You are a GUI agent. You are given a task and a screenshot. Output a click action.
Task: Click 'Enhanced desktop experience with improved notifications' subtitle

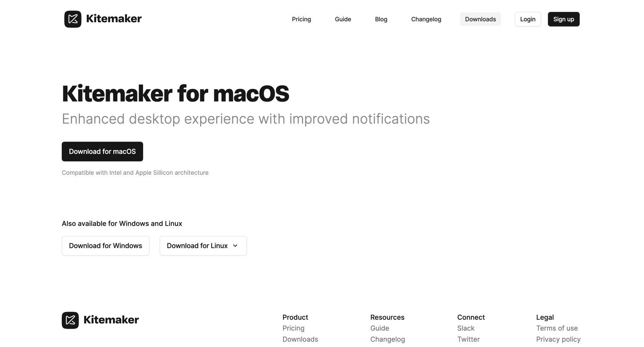pyautogui.click(x=246, y=119)
